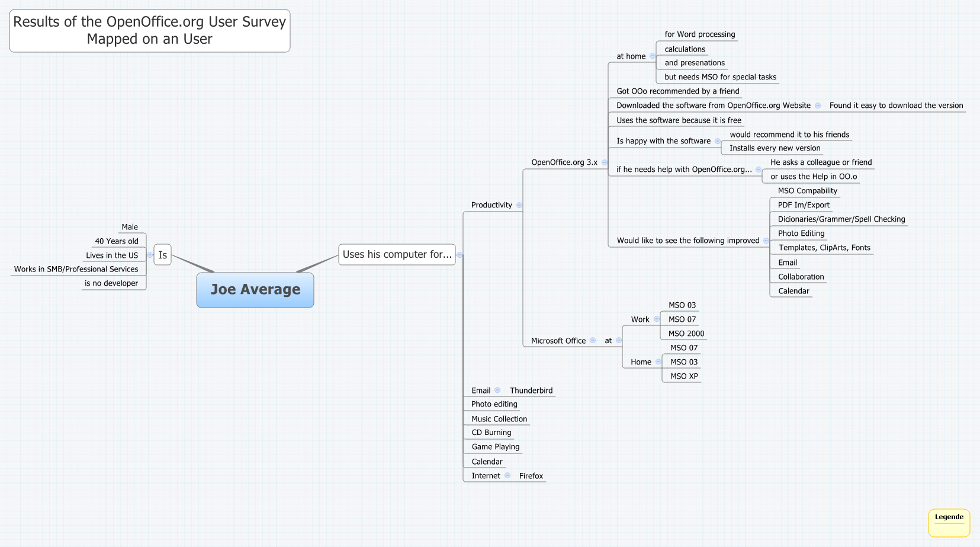Screen dimensions: 980x547
Task: Collapse the Email branch toggle
Action: point(497,390)
